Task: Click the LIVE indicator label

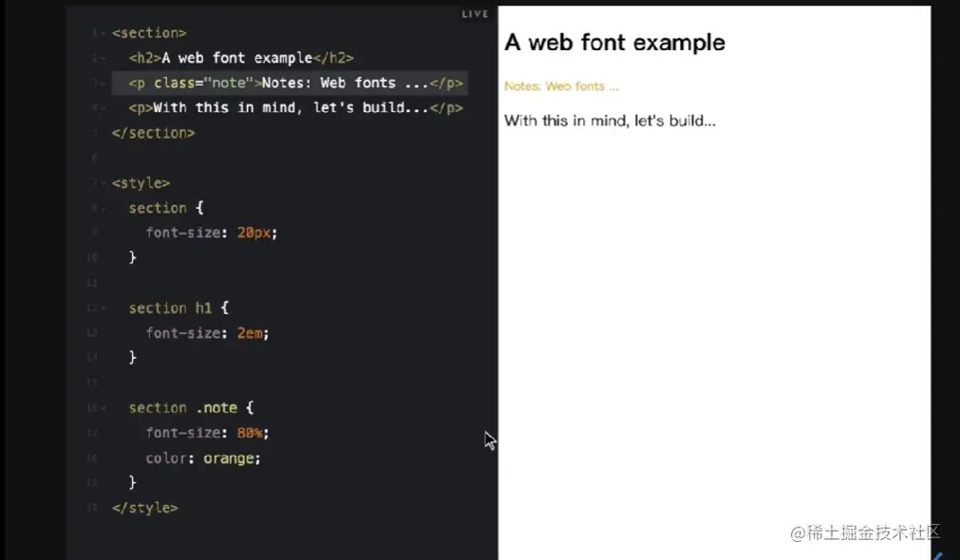Action: 475,14
